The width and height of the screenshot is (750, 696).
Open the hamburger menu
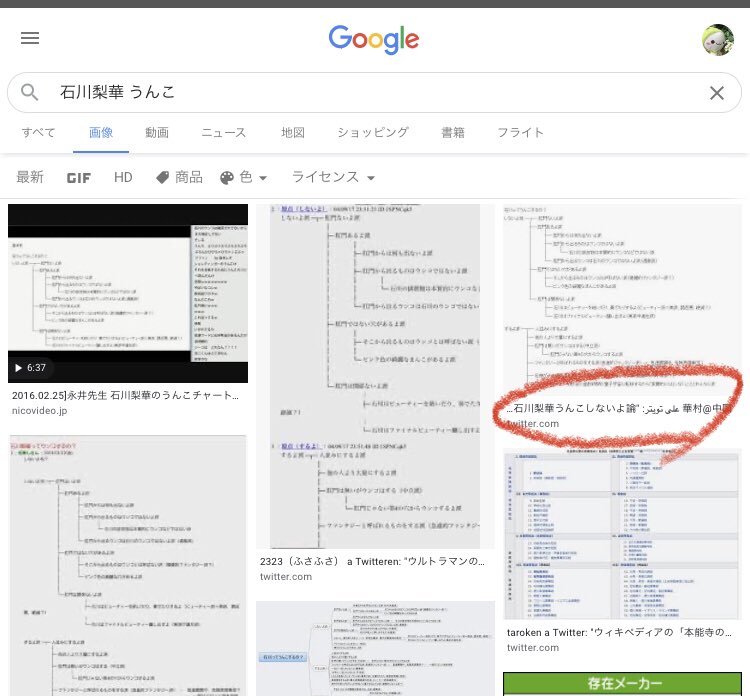pyautogui.click(x=30, y=38)
